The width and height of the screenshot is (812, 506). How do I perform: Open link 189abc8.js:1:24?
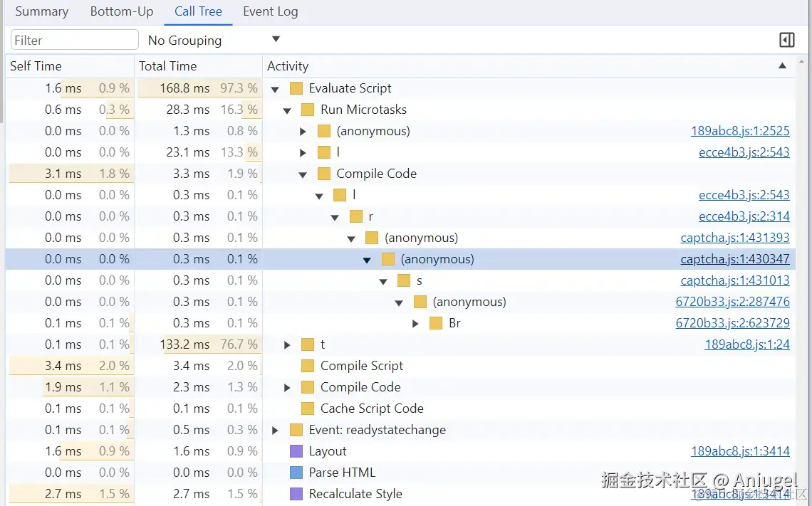pyautogui.click(x=746, y=344)
